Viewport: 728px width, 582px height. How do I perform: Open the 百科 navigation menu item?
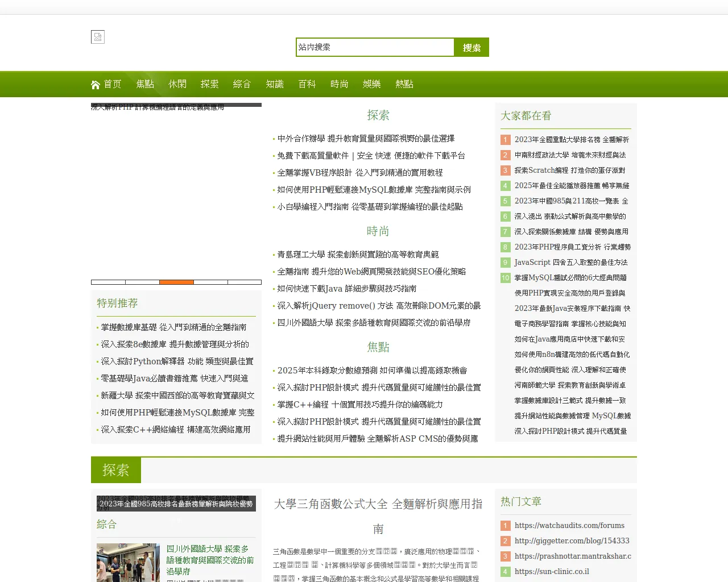307,84
